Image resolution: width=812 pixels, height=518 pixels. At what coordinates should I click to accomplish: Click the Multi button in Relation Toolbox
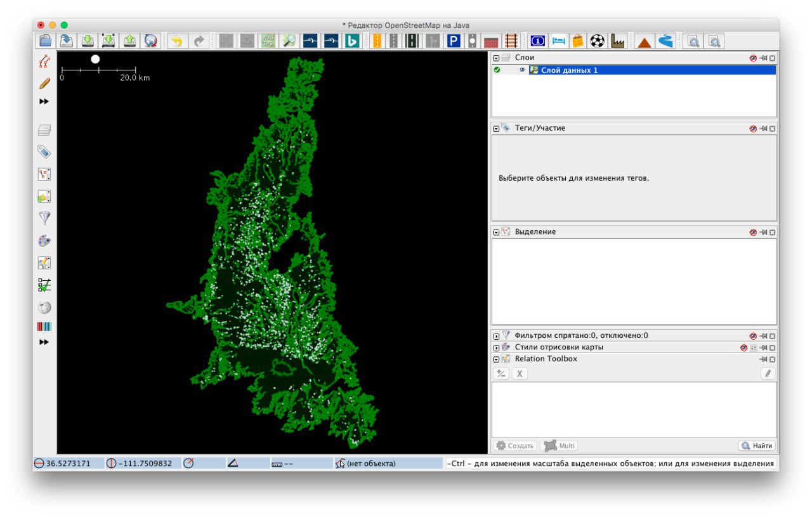(x=559, y=446)
